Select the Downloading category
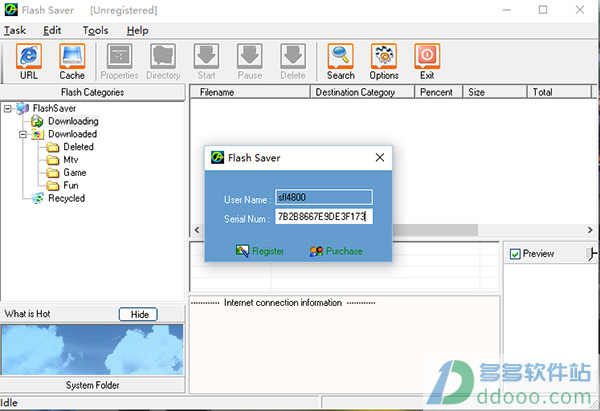The height and width of the screenshot is (411, 600). tap(73, 121)
